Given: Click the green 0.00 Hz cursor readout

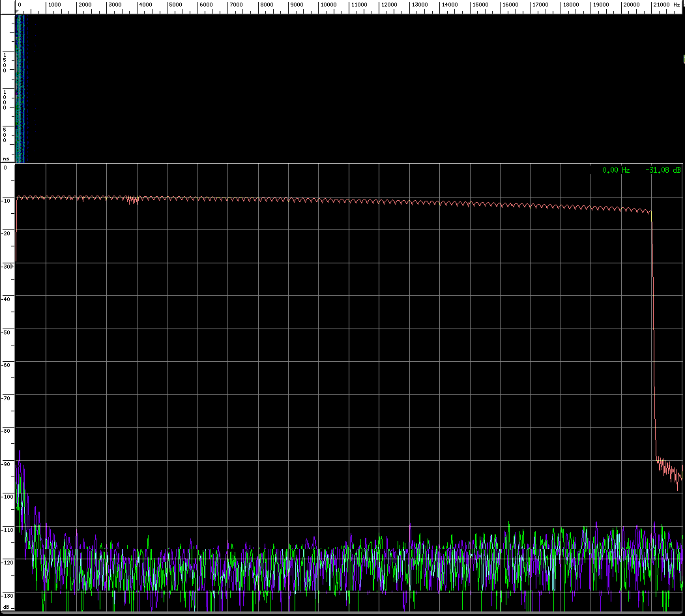Looking at the screenshot, I should (616, 170).
